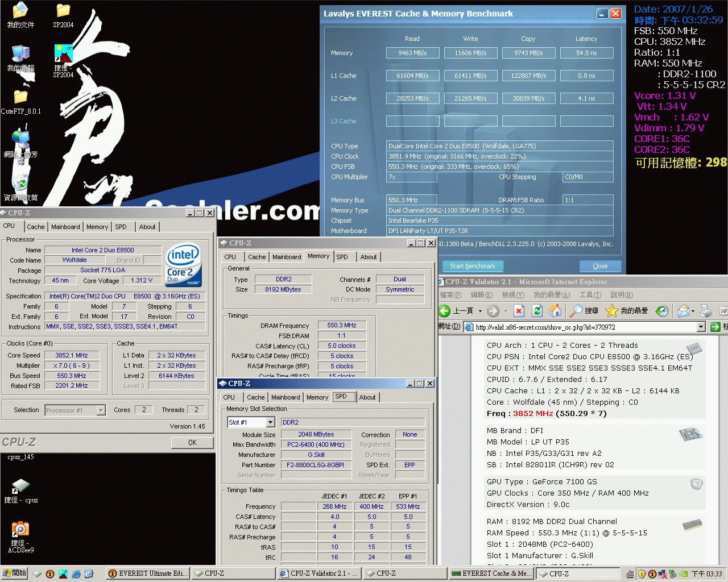This screenshot has width=728, height=582.
Task: Open the 檢視(V) menu in IE
Action: (x=513, y=295)
